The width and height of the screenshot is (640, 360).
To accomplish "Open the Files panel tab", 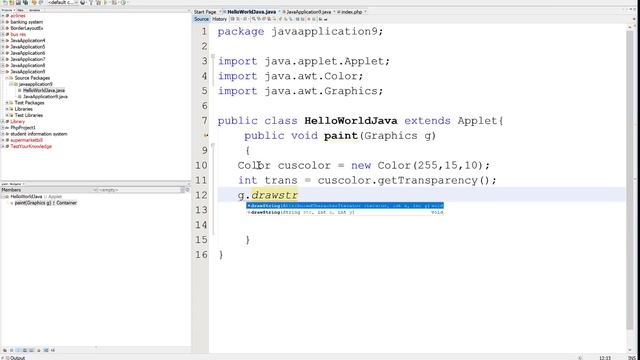I will (x=20, y=10).
